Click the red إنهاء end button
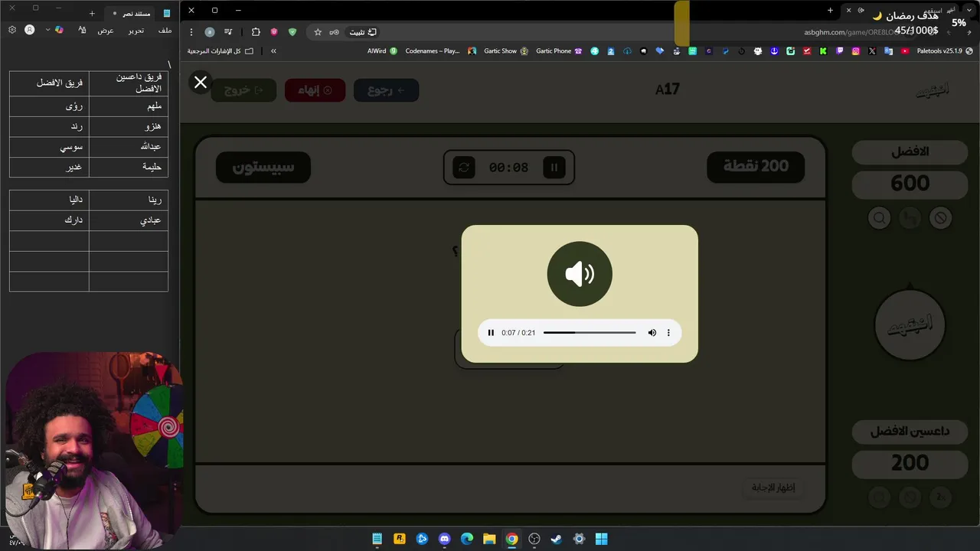980x551 pixels. pos(315,90)
